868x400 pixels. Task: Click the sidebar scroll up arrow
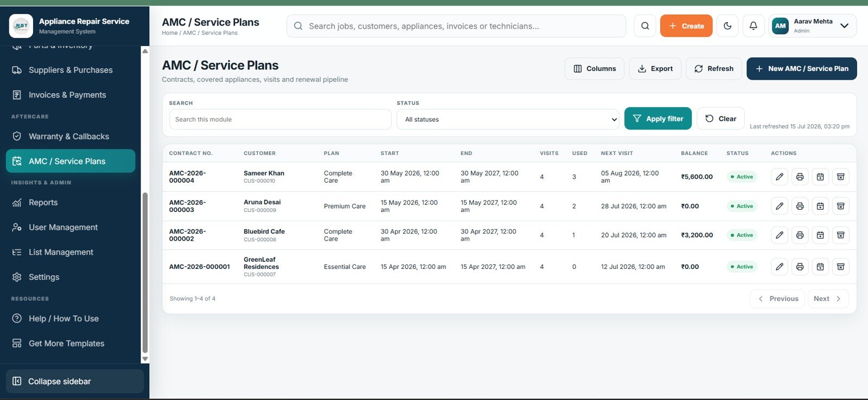(145, 51)
